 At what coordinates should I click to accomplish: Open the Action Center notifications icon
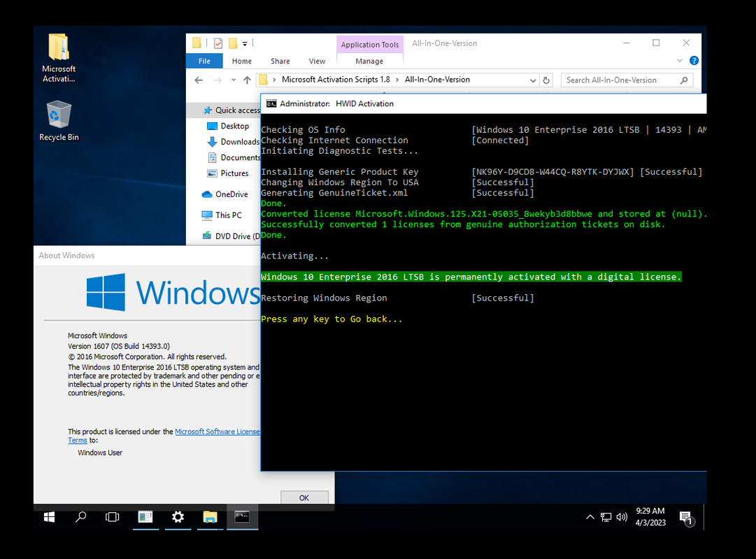687,518
